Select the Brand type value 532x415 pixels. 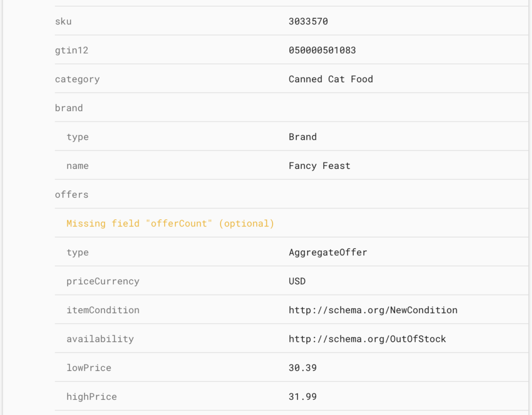[303, 137]
